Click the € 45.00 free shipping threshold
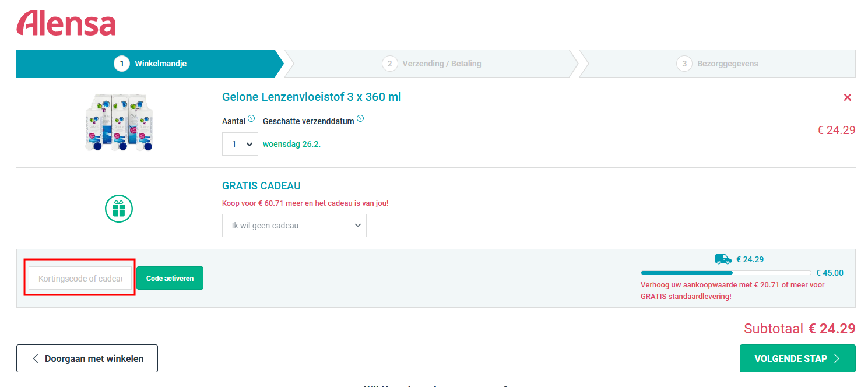This screenshot has width=868, height=387. click(x=830, y=273)
